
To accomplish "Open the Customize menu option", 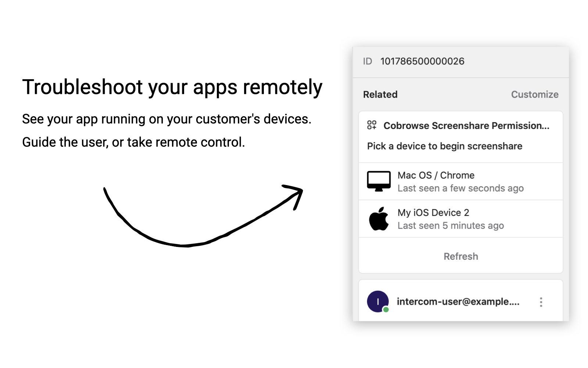I will pyautogui.click(x=535, y=94).
